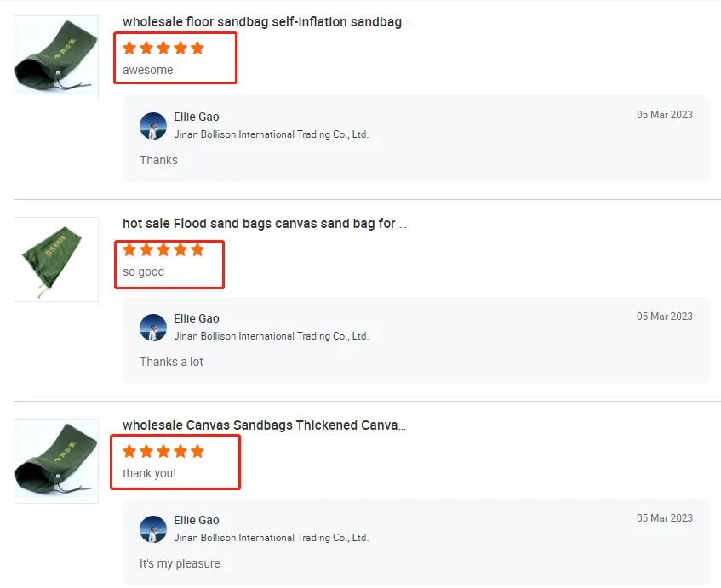Click Jinan Bollison company name under third review

(x=271, y=538)
